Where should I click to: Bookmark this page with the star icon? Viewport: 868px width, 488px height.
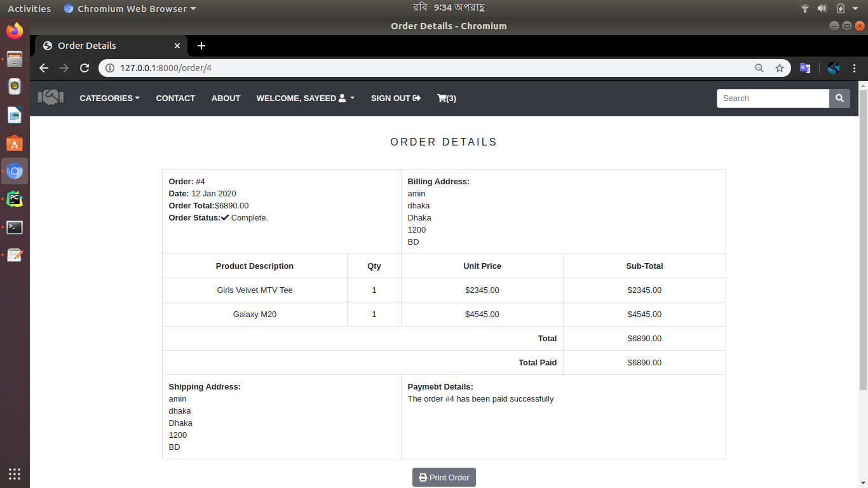pos(780,68)
